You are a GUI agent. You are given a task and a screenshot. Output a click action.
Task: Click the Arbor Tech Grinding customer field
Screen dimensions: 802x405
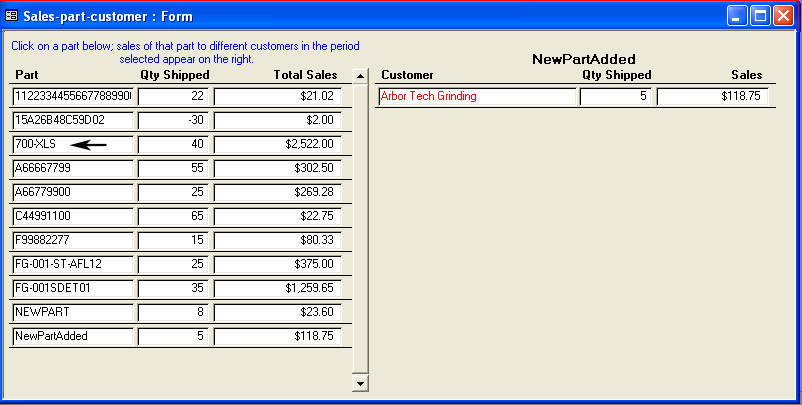coord(476,97)
